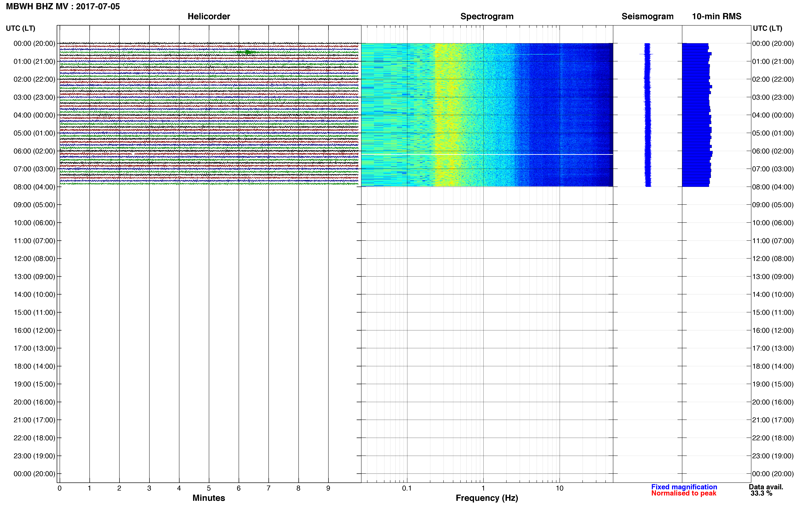Click the 10 Hz frequency tick label
Screen dimensions: 812x508
pos(559,488)
